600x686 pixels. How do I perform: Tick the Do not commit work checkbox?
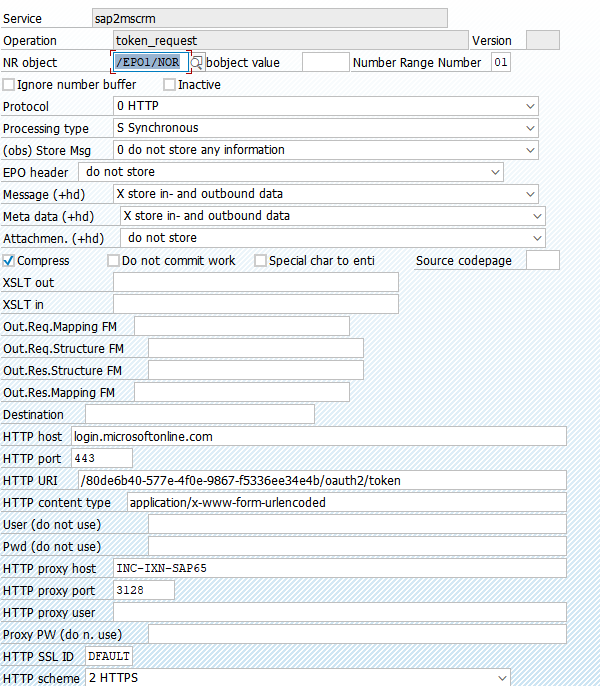[113, 261]
